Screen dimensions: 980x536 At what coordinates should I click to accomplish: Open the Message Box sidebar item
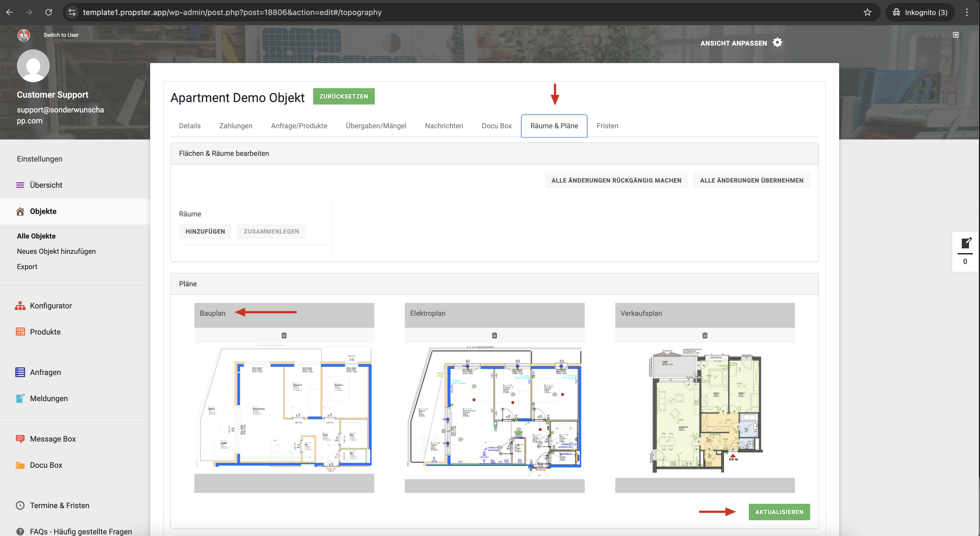52,439
